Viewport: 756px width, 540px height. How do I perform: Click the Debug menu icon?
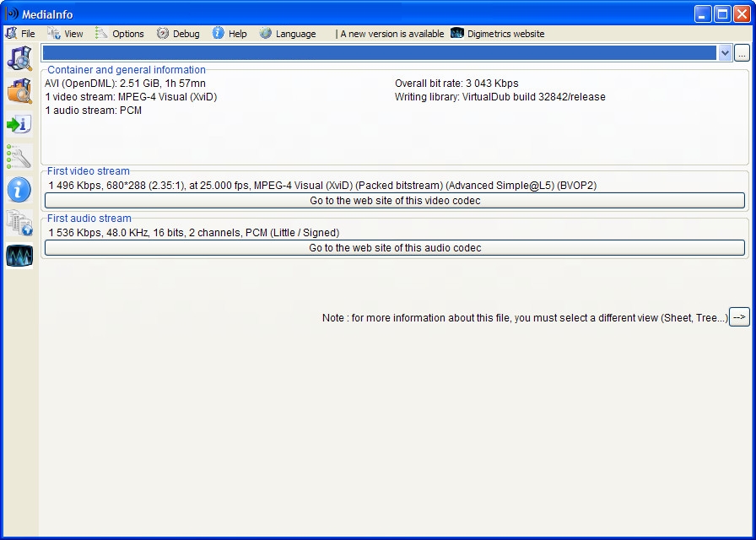click(163, 33)
